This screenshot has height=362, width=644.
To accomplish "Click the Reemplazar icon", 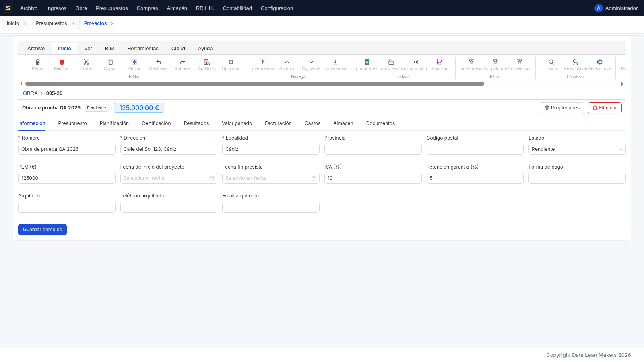I will point(576,62).
